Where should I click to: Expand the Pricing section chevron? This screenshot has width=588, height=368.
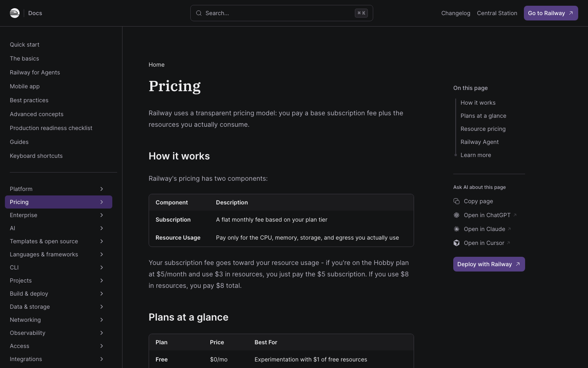point(102,202)
